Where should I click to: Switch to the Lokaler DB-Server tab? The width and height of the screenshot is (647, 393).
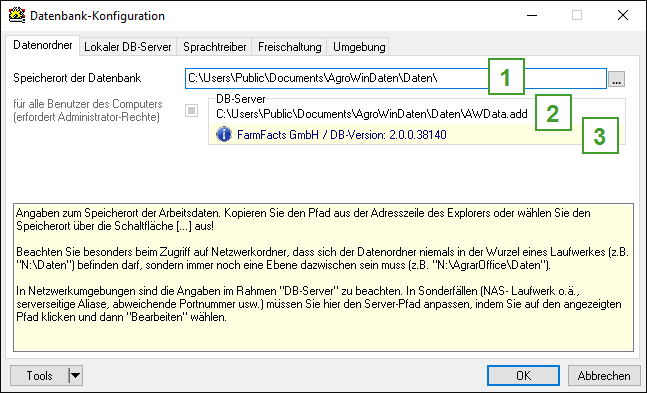[x=128, y=47]
